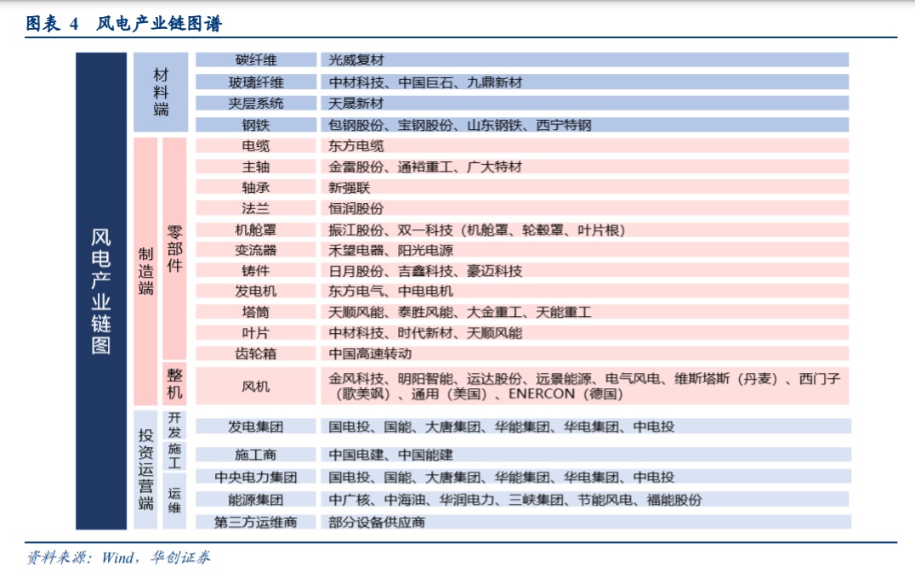Select the 机舱罩 cell
Screen dimensions: 915x588
tap(256, 229)
